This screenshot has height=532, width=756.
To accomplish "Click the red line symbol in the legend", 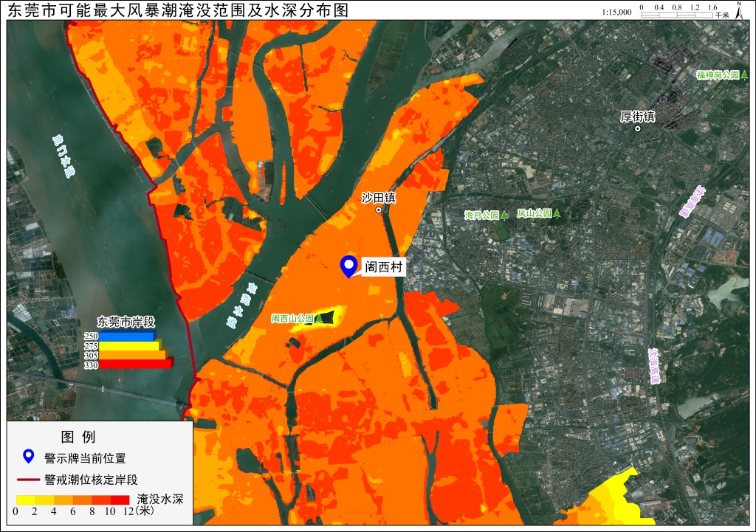I will click(29, 480).
